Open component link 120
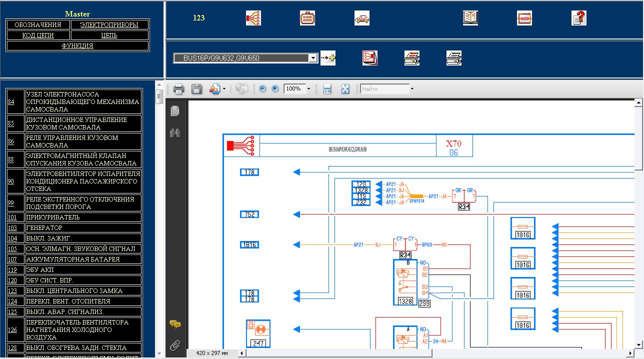644x359 pixels. (12, 280)
